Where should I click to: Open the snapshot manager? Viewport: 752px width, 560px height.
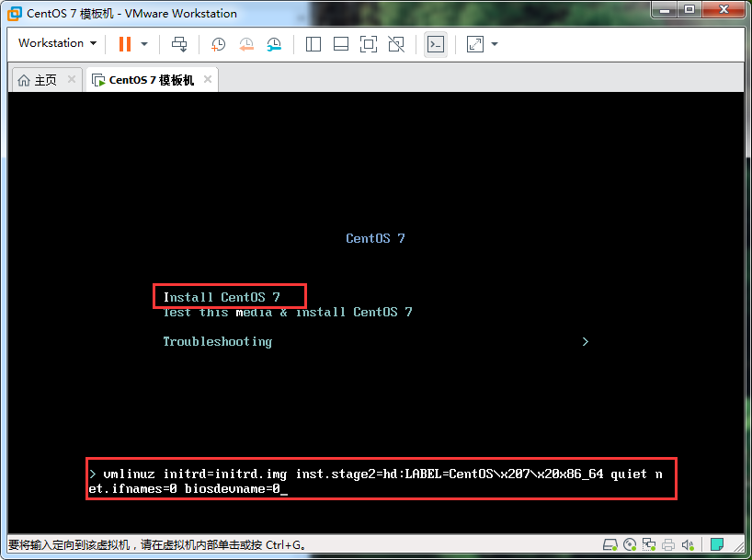pyautogui.click(x=274, y=44)
